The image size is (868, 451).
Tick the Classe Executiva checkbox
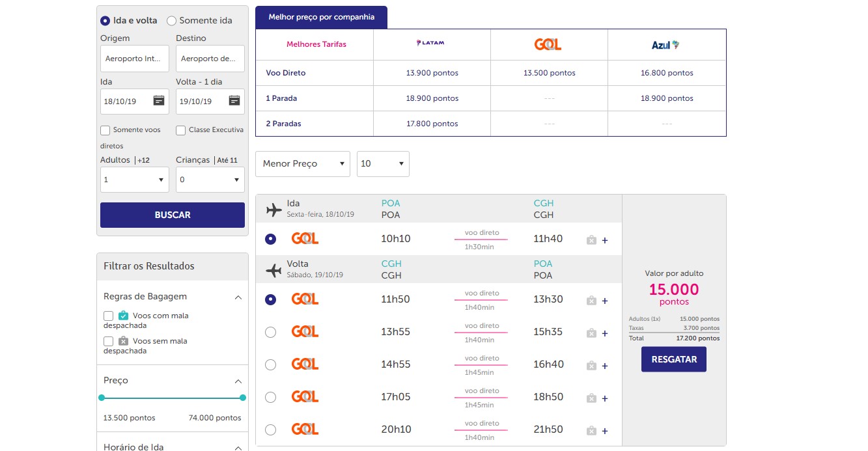point(181,130)
